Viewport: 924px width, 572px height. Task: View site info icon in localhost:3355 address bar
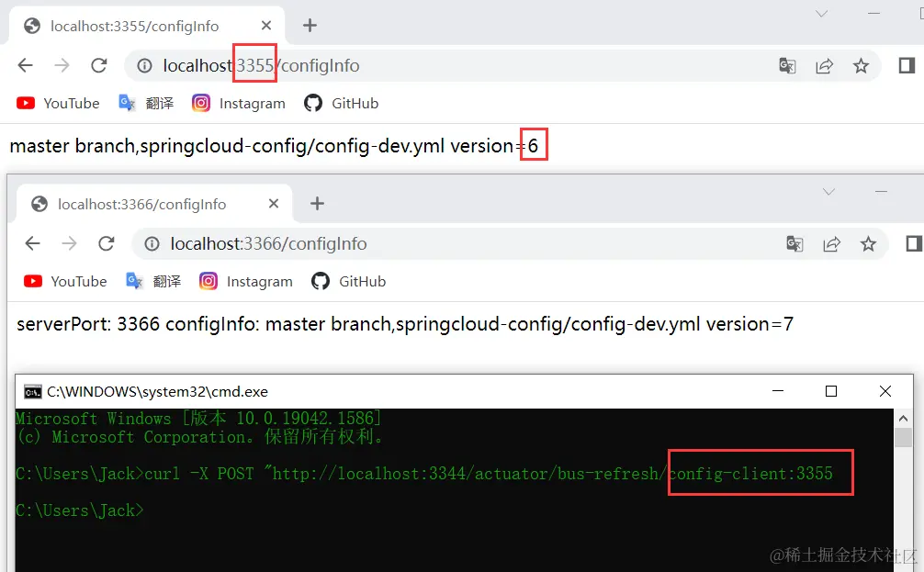pos(144,65)
